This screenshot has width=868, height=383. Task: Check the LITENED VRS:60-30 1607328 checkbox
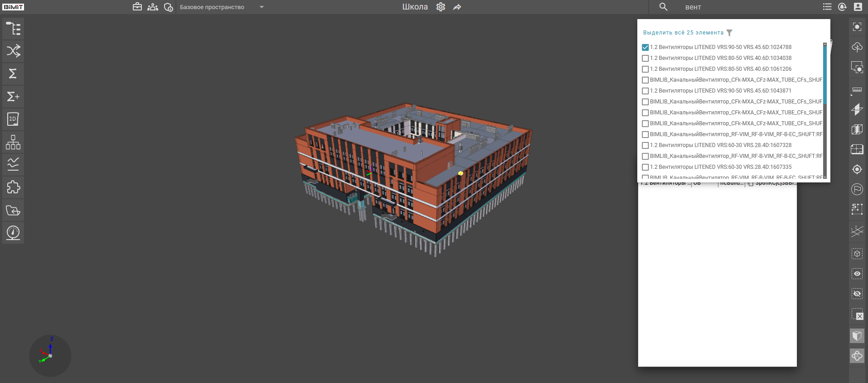pyautogui.click(x=645, y=145)
